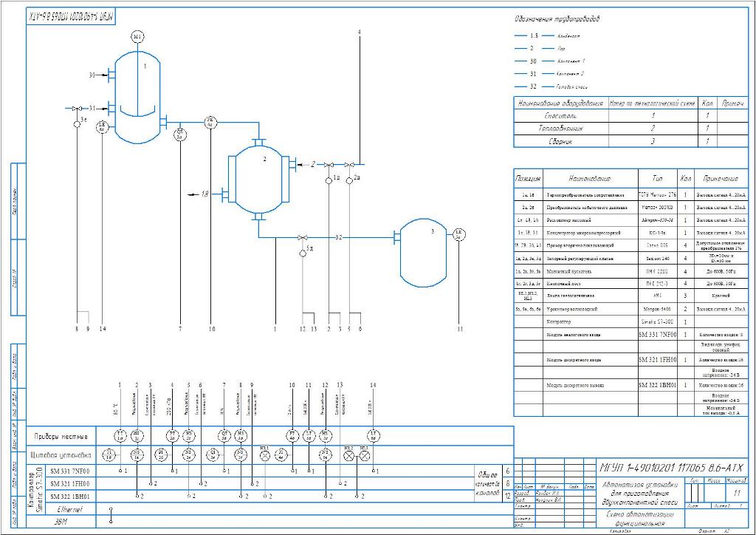Select the HL2 signal lamp symbol
This screenshot has height=535, width=756.
tap(349, 455)
